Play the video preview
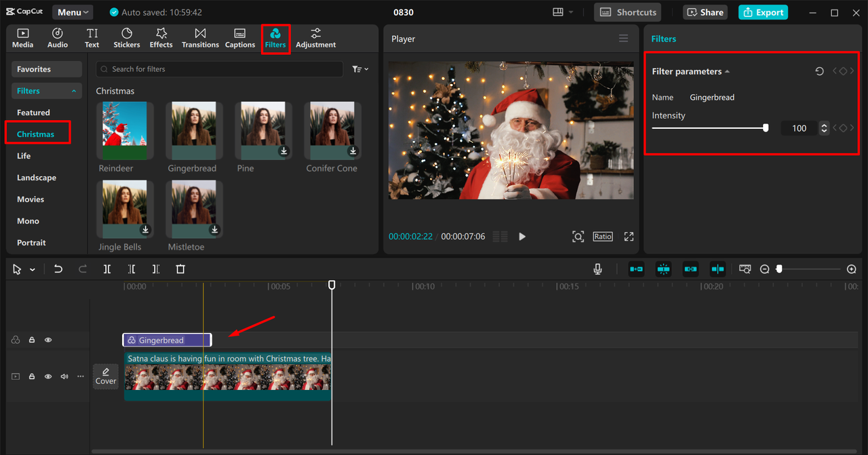Screen dimensions: 868x455 tap(522, 237)
